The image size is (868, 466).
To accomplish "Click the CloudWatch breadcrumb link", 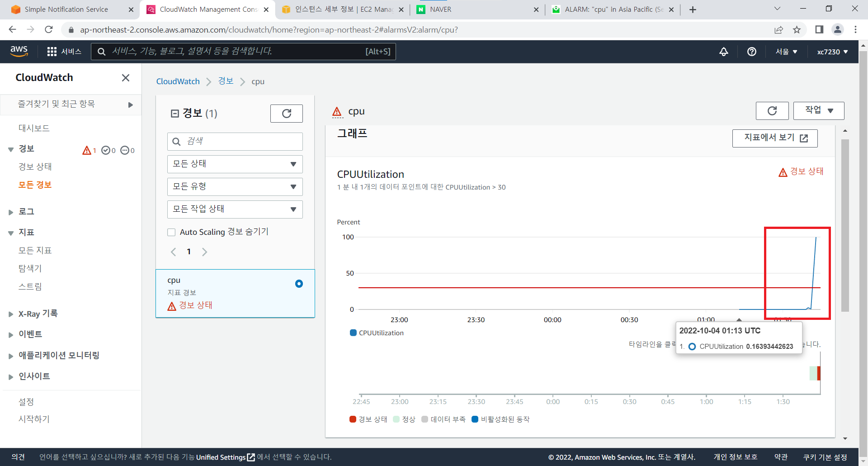I will (178, 81).
